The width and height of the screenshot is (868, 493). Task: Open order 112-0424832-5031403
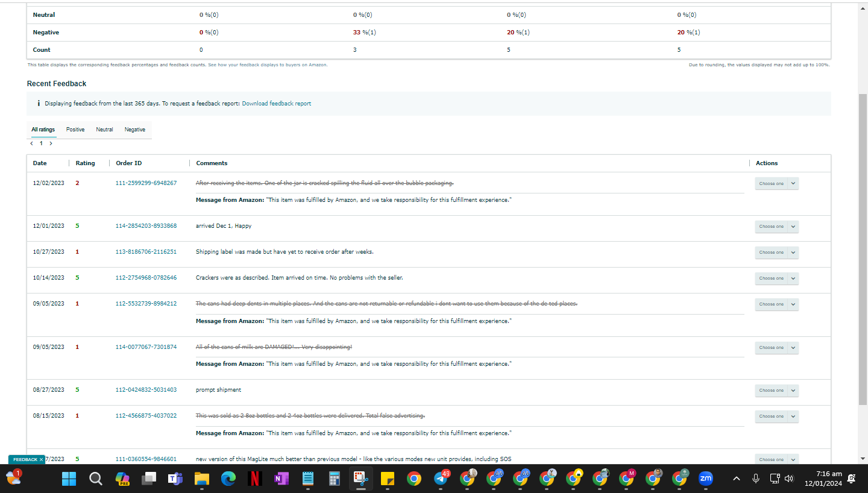(146, 390)
